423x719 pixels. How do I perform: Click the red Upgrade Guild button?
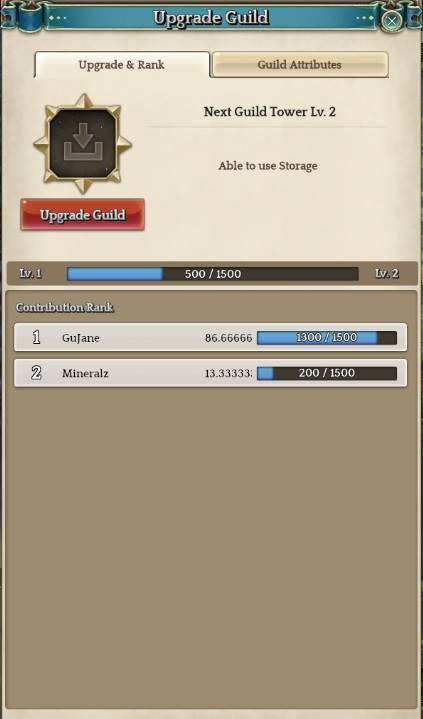[83, 215]
